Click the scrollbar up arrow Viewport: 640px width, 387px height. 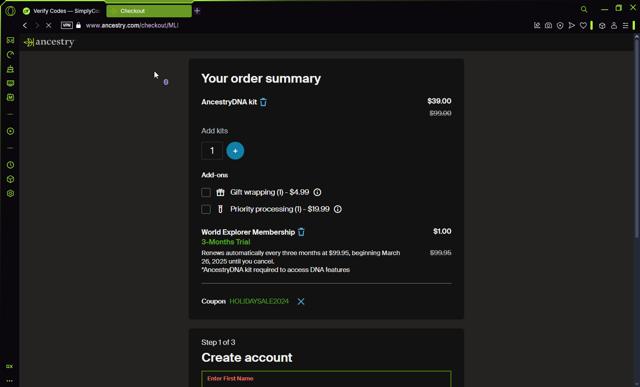(x=636, y=37)
